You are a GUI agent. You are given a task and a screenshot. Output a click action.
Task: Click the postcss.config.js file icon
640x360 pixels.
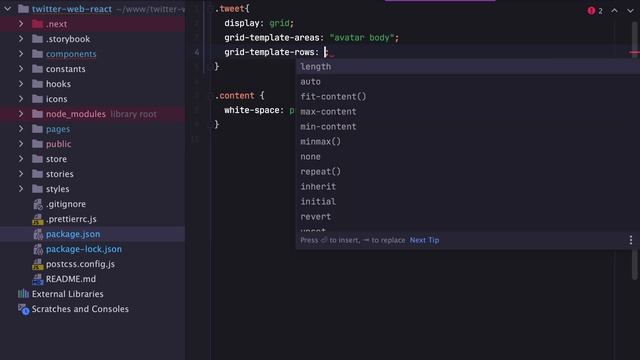click(x=38, y=264)
